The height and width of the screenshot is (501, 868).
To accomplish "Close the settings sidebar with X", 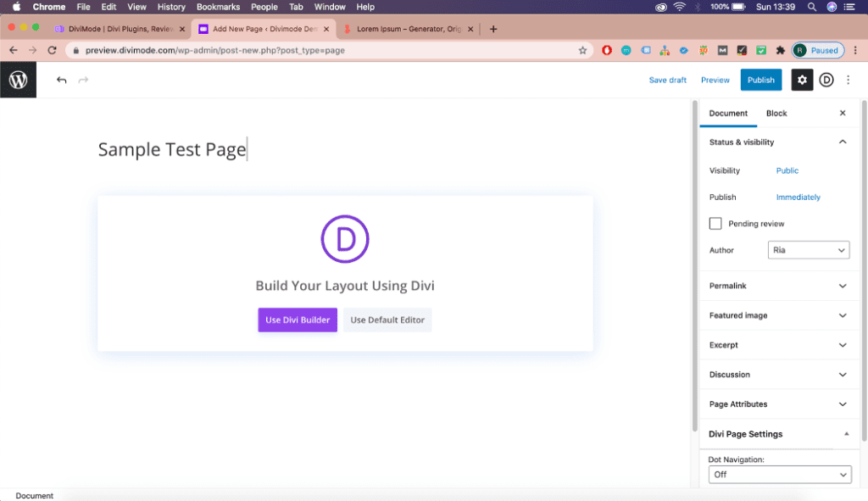I will click(x=843, y=113).
